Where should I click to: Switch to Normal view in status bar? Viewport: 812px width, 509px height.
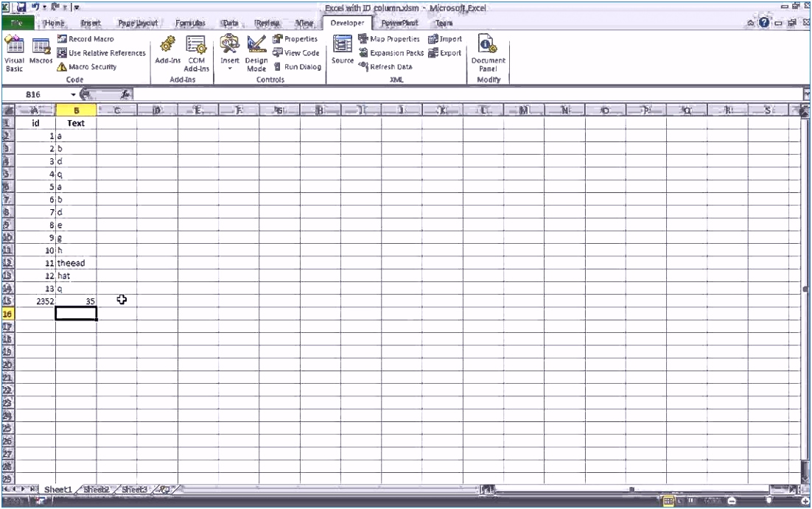tap(668, 501)
